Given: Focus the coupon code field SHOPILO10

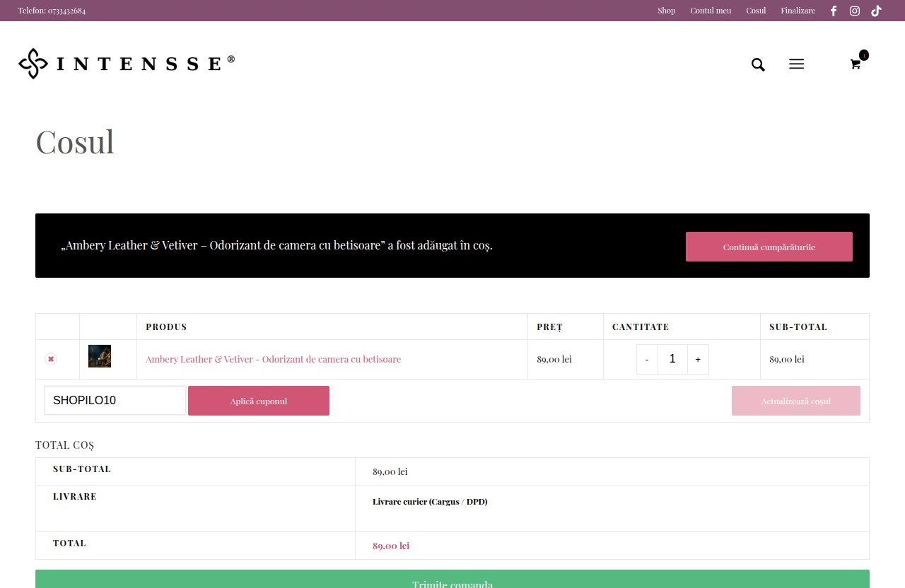Looking at the screenshot, I should click(115, 401).
